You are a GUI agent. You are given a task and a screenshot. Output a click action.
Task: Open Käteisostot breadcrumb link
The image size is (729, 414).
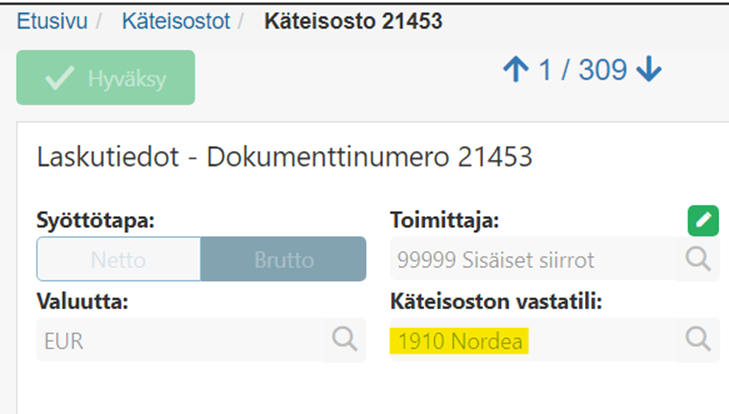(x=176, y=21)
